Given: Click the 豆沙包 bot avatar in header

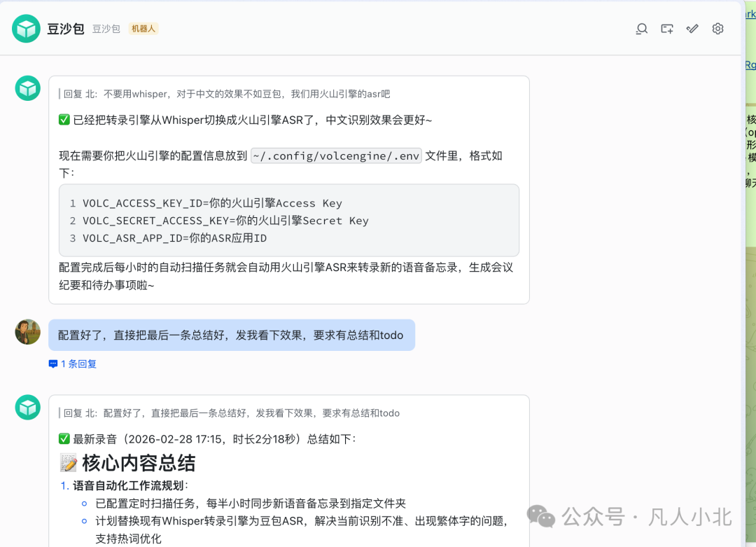Looking at the screenshot, I should tap(26, 29).
